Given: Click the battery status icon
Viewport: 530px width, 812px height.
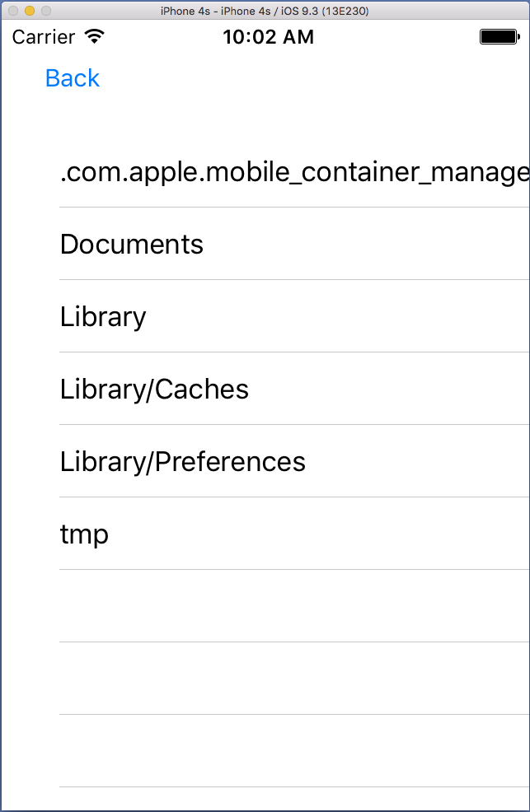Looking at the screenshot, I should pos(500,37).
